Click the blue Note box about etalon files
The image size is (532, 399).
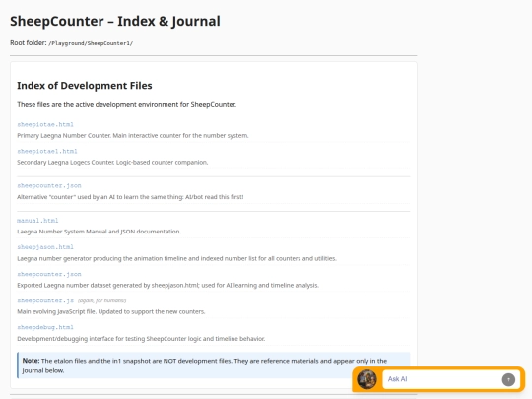pyautogui.click(x=214, y=366)
